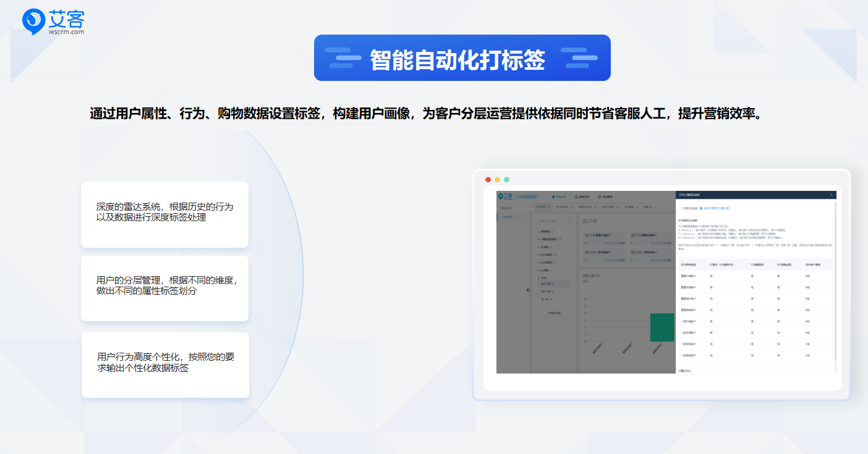The width and height of the screenshot is (868, 454).
Task: Click the search magnifier icon in tag list
Action: tap(569, 221)
